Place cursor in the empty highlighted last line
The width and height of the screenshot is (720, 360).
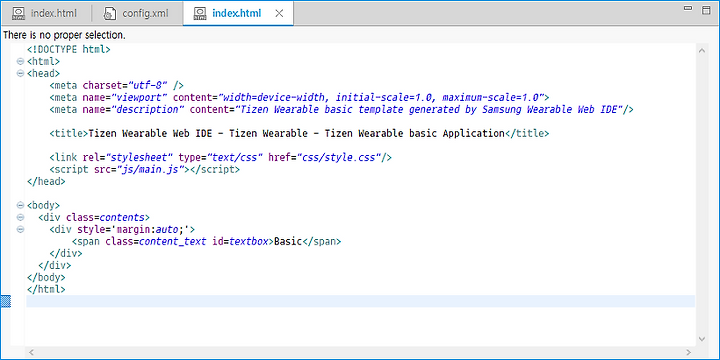(x=360, y=301)
